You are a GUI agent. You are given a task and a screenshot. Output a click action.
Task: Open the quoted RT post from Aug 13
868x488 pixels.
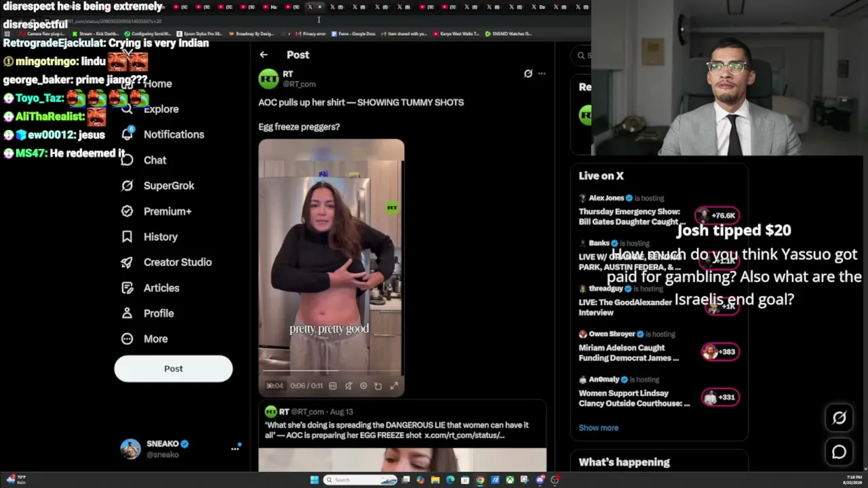[402, 436]
